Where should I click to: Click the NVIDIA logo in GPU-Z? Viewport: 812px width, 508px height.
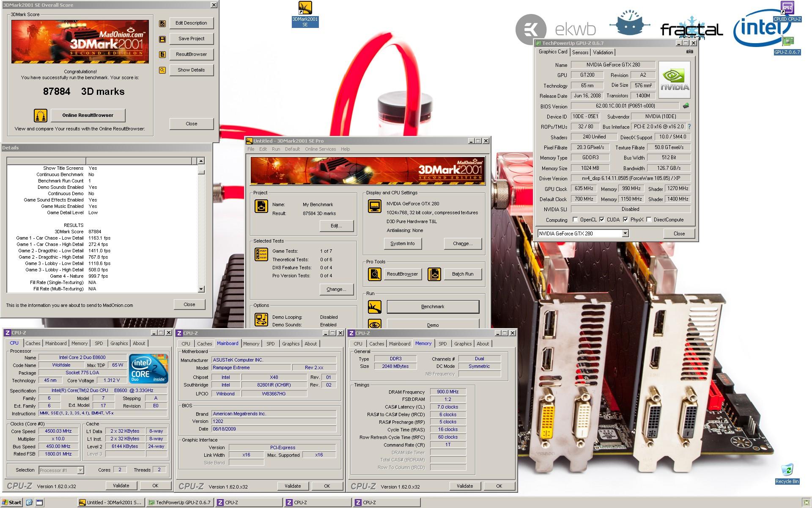[x=674, y=80]
